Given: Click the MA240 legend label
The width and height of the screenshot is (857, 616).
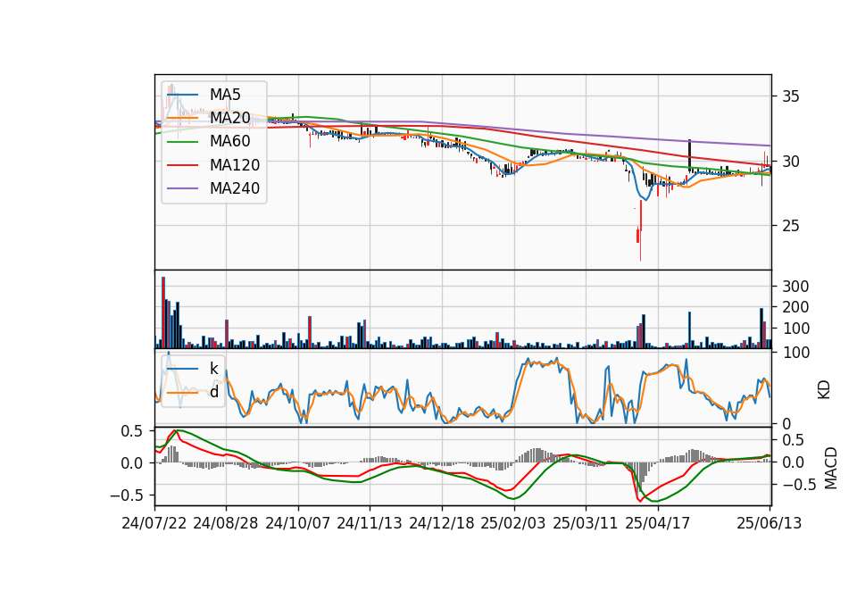Looking at the screenshot, I should (235, 188).
